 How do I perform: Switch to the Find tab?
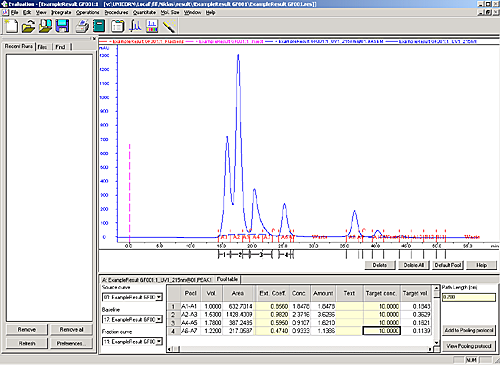60,47
